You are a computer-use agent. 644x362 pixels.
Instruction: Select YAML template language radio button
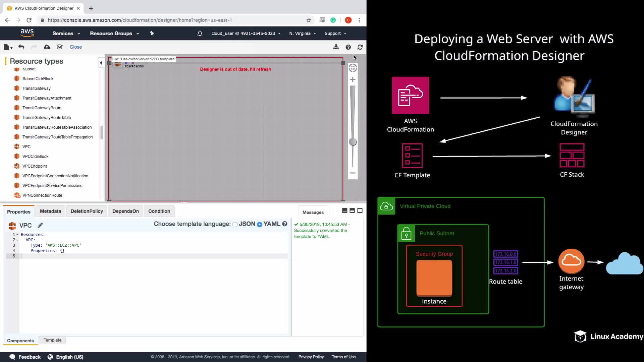click(259, 225)
